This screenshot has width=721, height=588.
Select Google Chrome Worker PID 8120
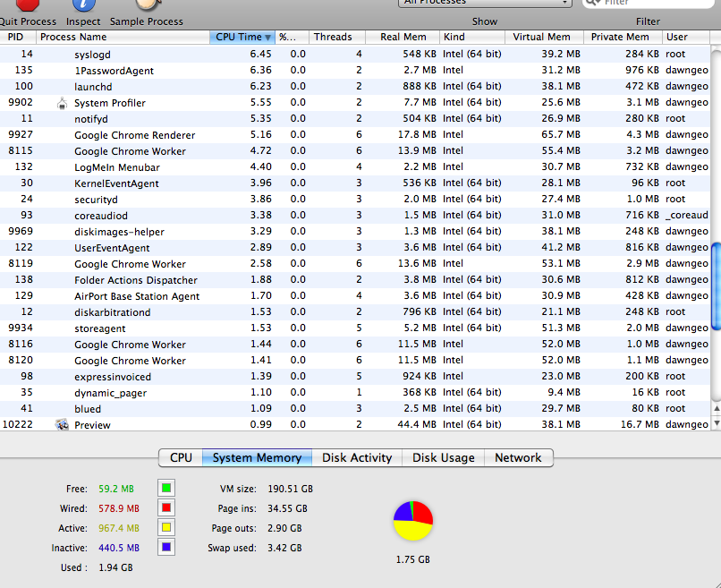[355, 360]
